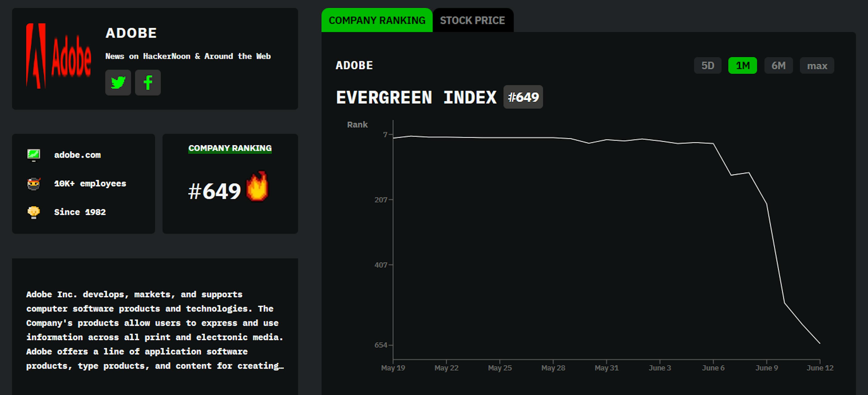Screen dimensions: 868x395
Task: Show the max time range
Action: click(x=817, y=65)
